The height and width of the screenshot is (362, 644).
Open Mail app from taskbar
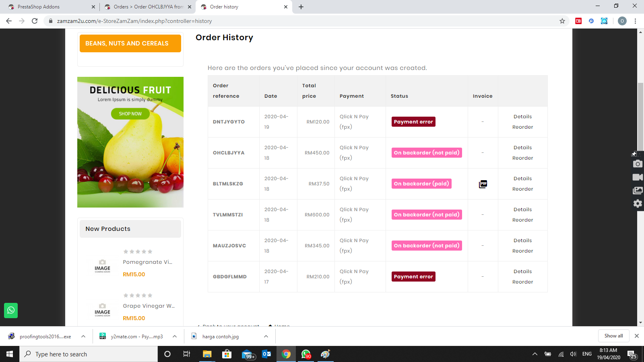point(248,354)
